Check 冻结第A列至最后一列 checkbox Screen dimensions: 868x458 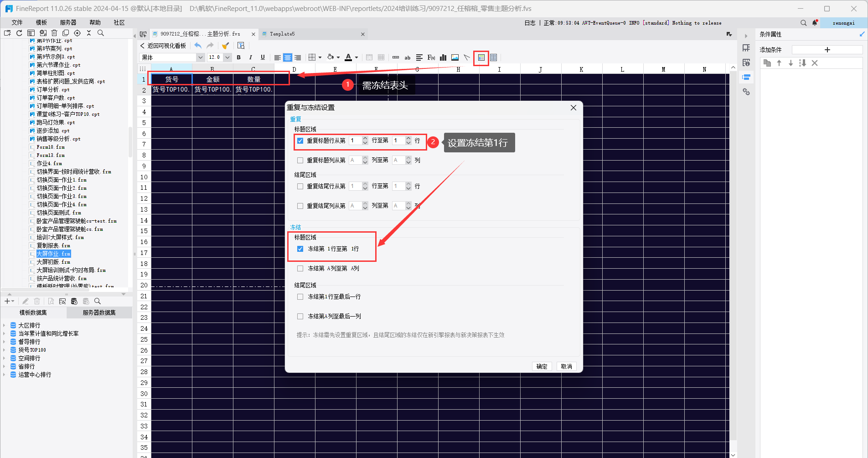[x=300, y=316]
